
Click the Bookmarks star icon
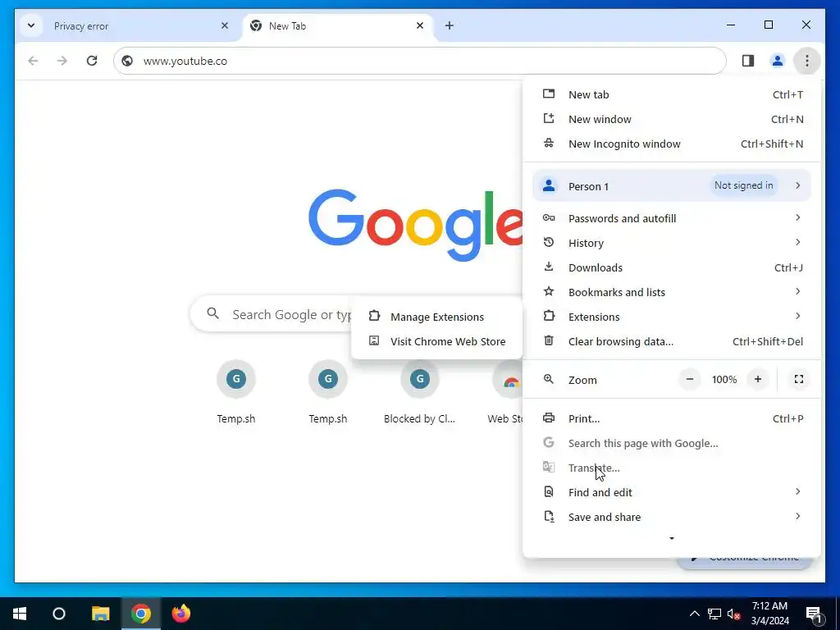tap(549, 291)
